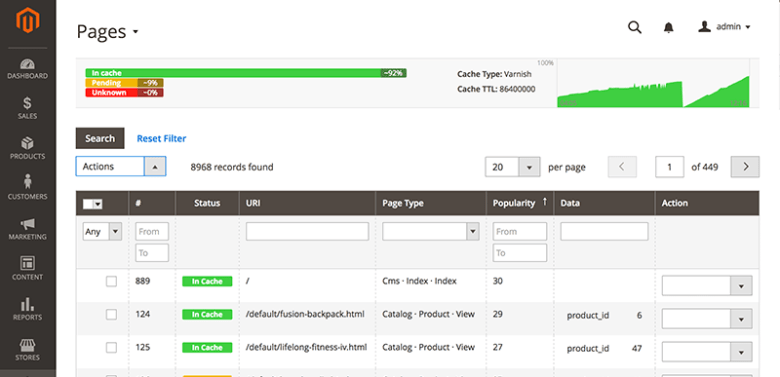Screen dimensions: 780x377
Task: Open notifications bell icon
Action: pos(669,27)
